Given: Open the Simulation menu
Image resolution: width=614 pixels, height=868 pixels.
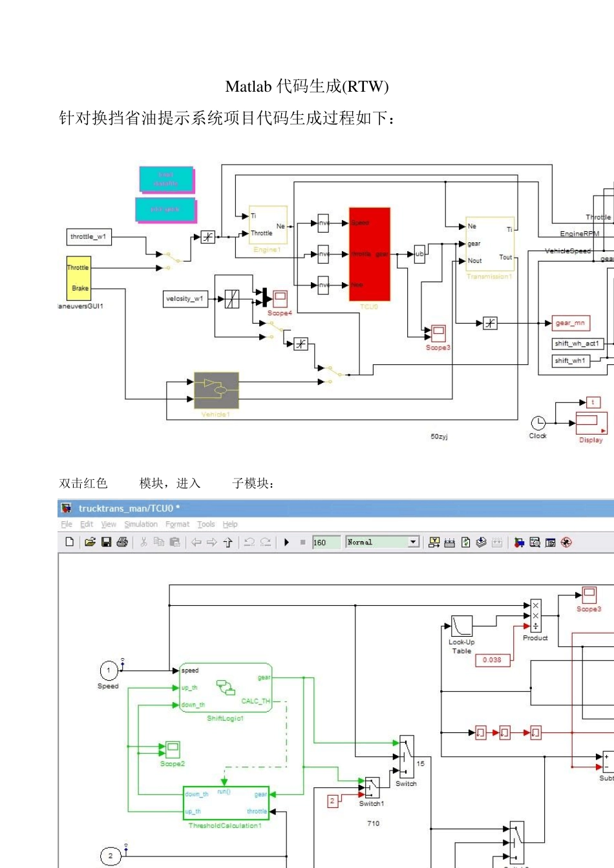Looking at the screenshot, I should [141, 524].
